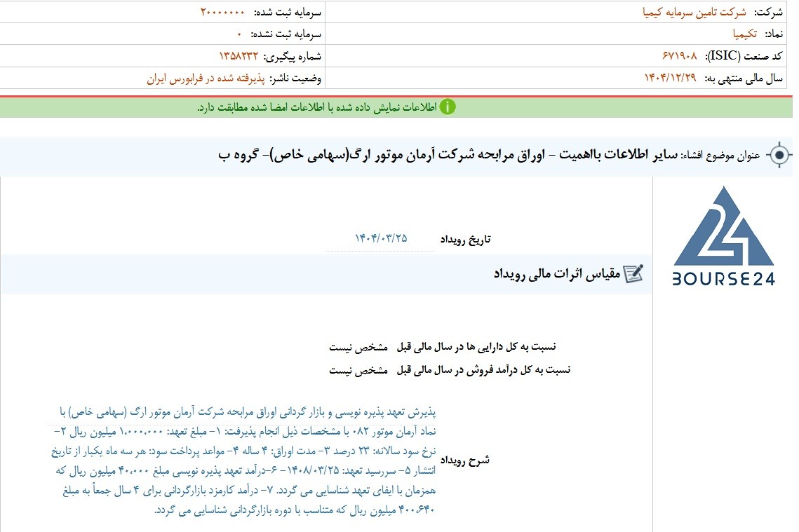
Task: Click tracking number ۱۳۵۸۲۳۲
Action: (239, 56)
